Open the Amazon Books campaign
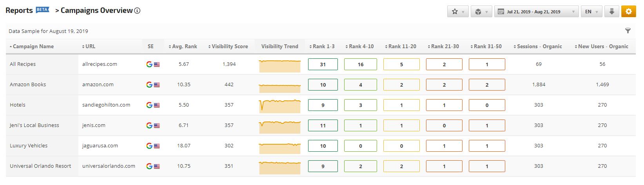 pyautogui.click(x=28, y=84)
